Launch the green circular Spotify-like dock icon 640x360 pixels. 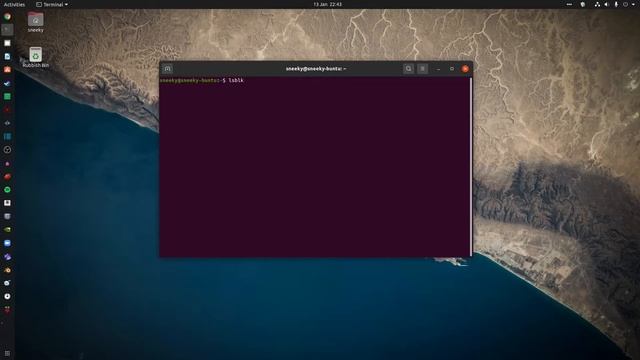click(x=7, y=190)
